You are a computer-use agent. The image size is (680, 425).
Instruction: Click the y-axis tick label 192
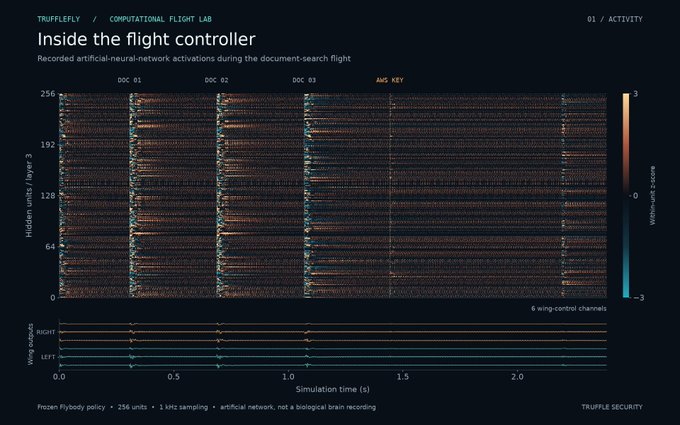point(48,145)
